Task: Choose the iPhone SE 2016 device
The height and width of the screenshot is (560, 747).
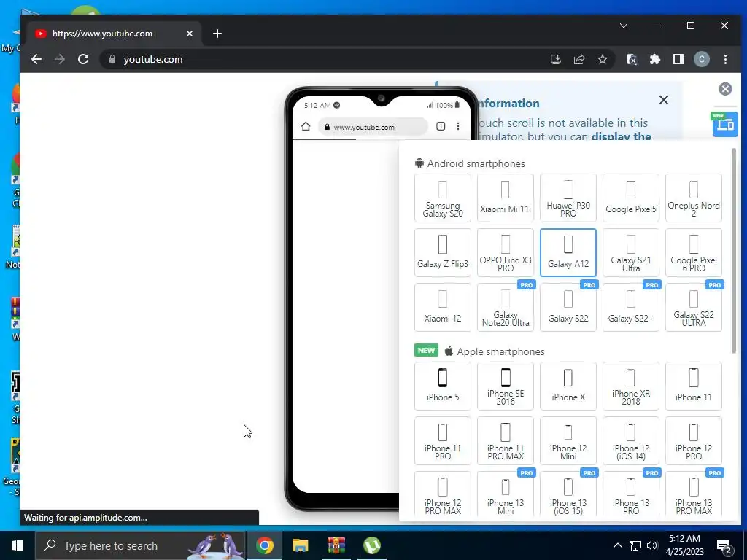Action: (506, 386)
